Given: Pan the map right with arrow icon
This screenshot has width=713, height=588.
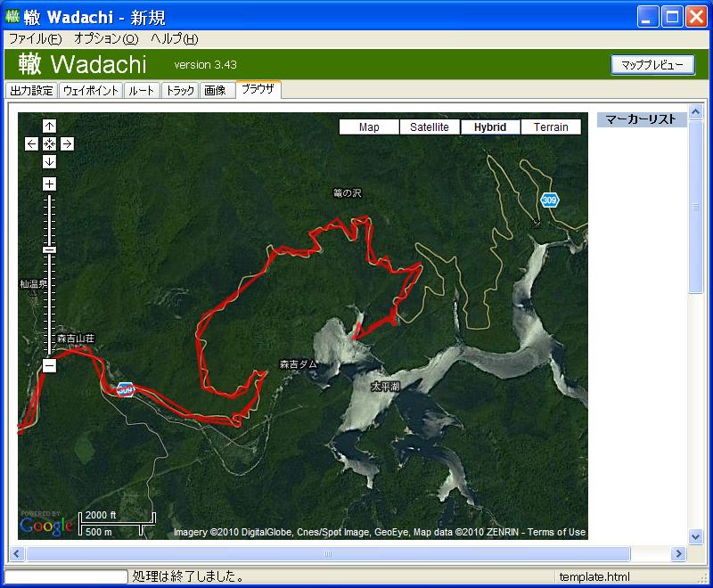Looking at the screenshot, I should 67,144.
